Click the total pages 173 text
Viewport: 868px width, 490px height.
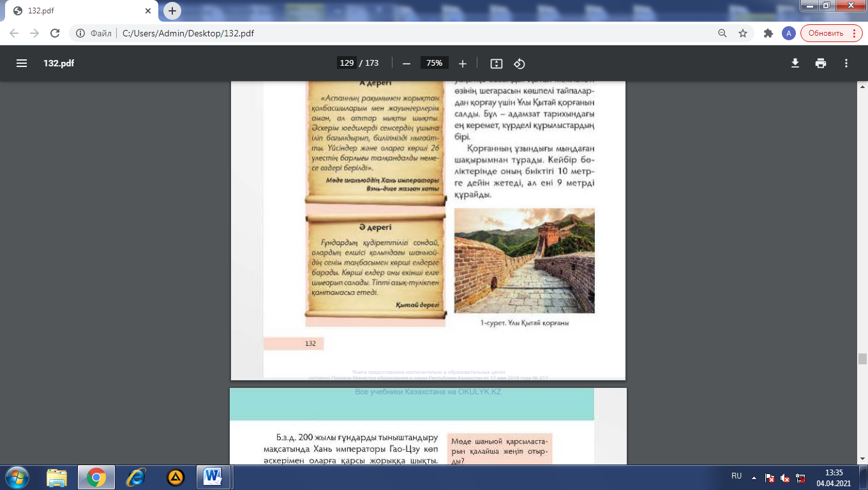(371, 63)
